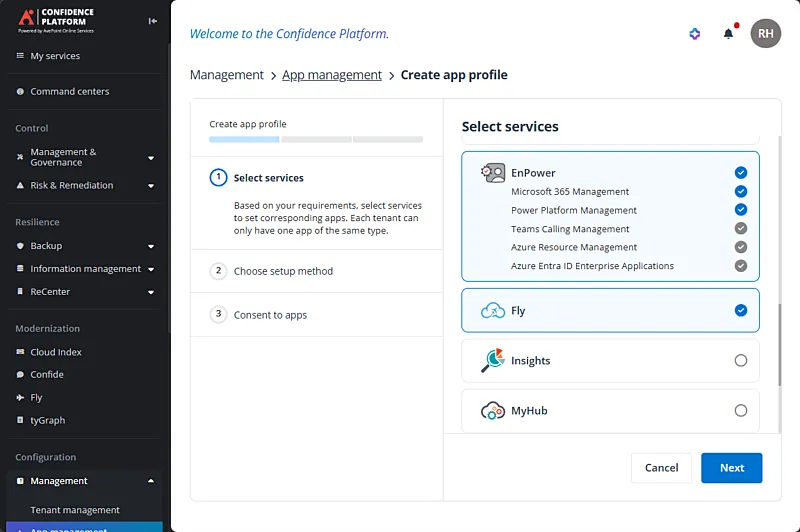This screenshot has width=800, height=532.
Task: Uncheck the EnPower service checkbox
Action: pyautogui.click(x=741, y=173)
